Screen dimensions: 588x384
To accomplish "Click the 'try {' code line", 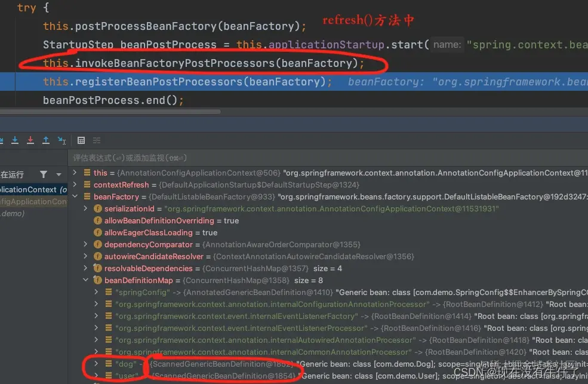I will click(33, 8).
